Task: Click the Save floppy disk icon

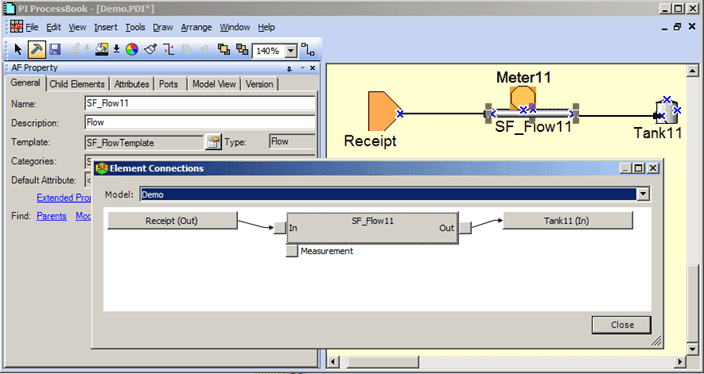Action: pyautogui.click(x=55, y=50)
